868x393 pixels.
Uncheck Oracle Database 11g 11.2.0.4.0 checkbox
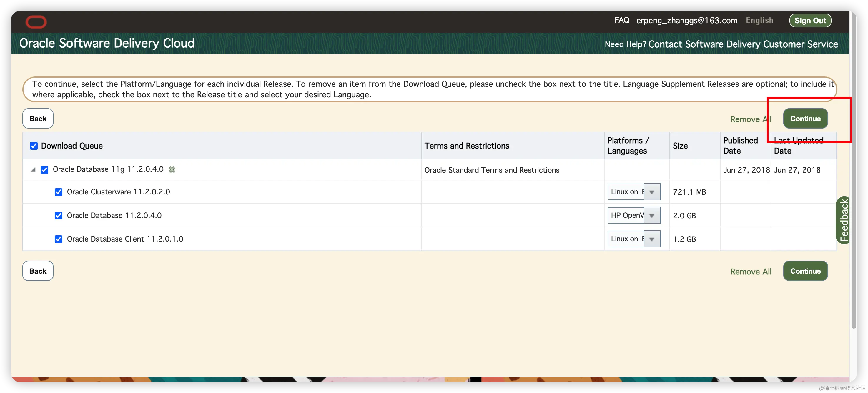[x=44, y=170]
